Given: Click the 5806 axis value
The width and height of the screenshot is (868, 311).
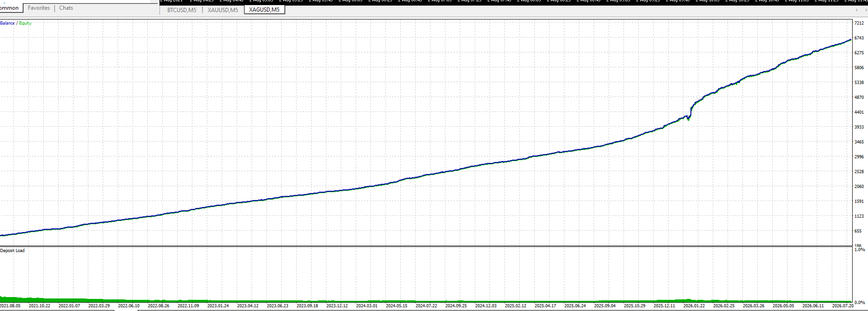Looking at the screenshot, I should pyautogui.click(x=859, y=68).
